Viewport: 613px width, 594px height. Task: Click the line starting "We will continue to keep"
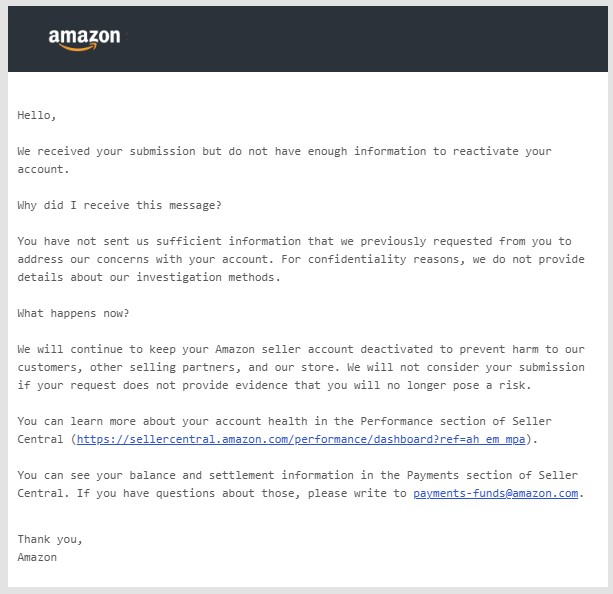click(x=301, y=349)
